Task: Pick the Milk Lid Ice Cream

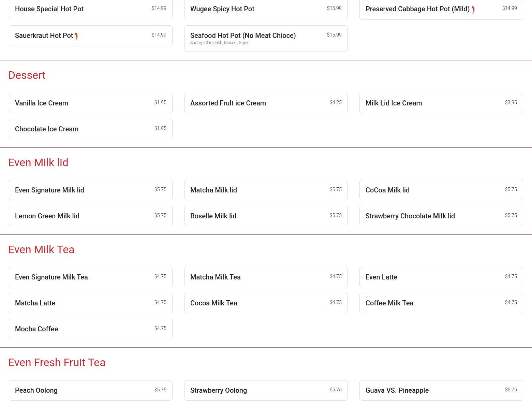Action: tap(441, 103)
